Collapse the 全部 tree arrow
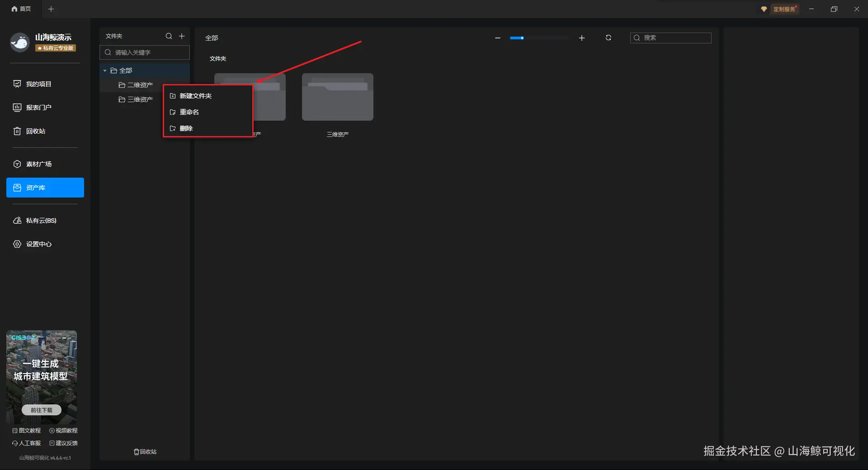This screenshot has height=470, width=868. [105, 70]
